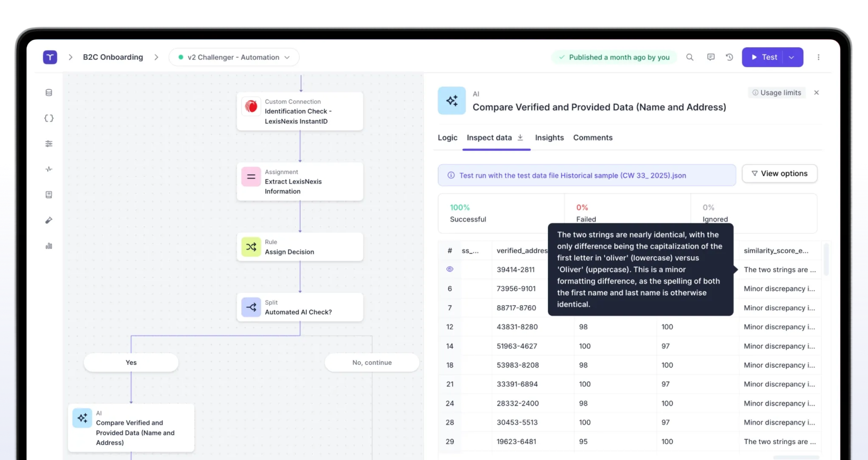868x460 pixels.
Task: Open the comments speech bubble icon
Action: [711, 57]
